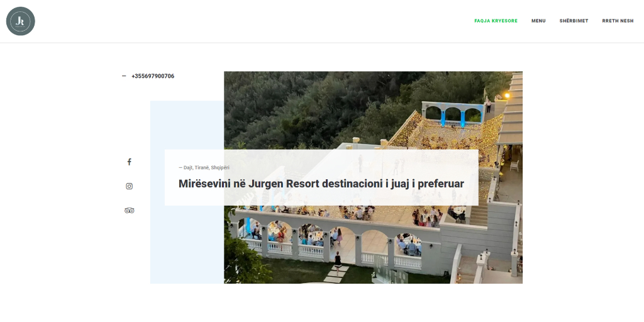Open the Facebook page icon
The image size is (644, 322).
130,162
